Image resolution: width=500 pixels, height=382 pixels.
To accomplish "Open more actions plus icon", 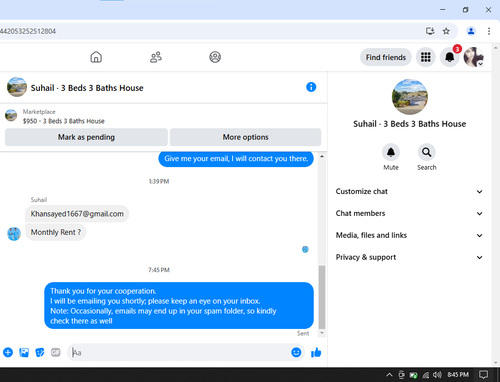I will (x=8, y=352).
